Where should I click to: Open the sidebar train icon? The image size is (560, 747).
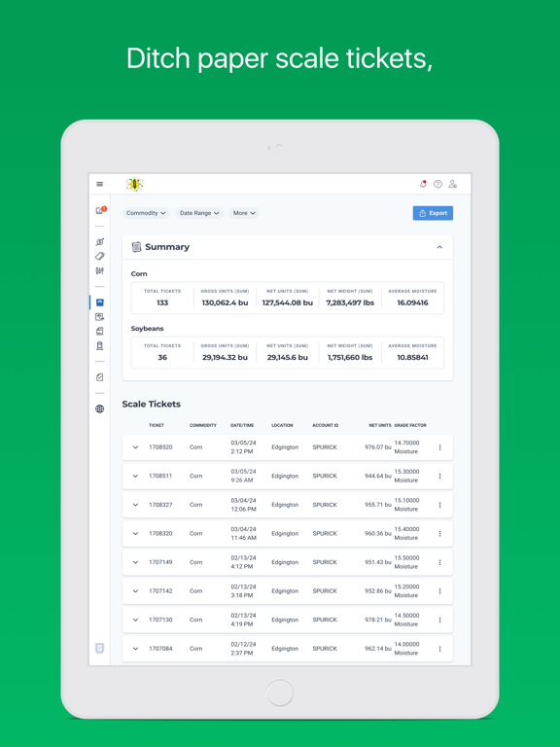click(99, 346)
